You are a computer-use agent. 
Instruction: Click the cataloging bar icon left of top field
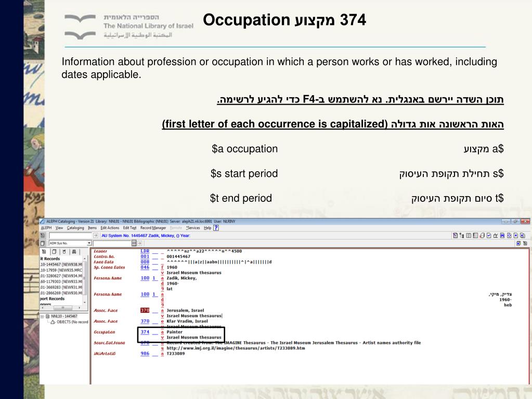[43, 235]
